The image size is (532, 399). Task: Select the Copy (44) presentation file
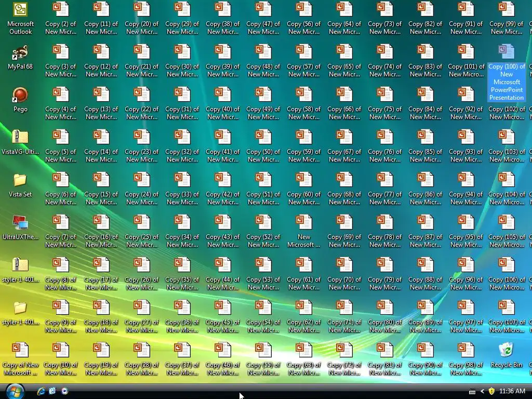(223, 274)
